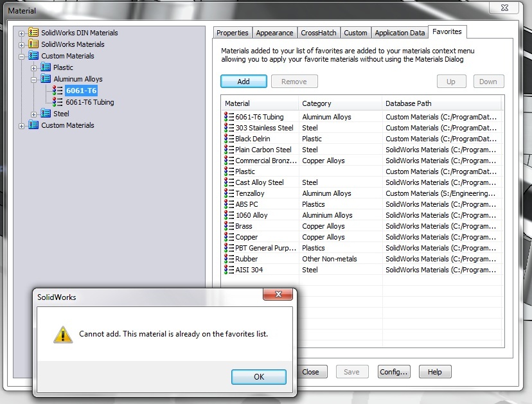Screen dimensions: 532x404
Task: Click the 1060 Alloy favorites row icon
Action: click(229, 215)
